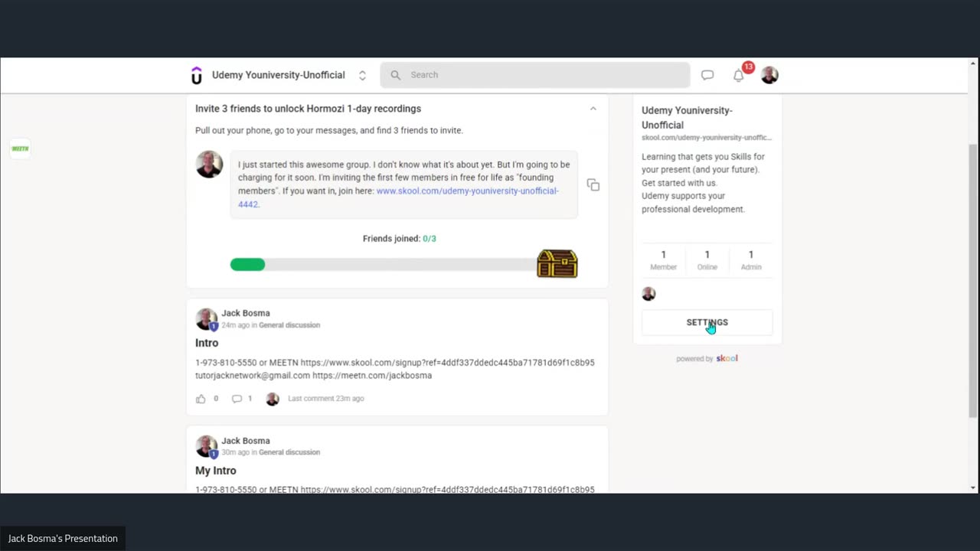Viewport: 980px width, 551px height.
Task: Click avatar beside the invite message
Action: (x=209, y=165)
